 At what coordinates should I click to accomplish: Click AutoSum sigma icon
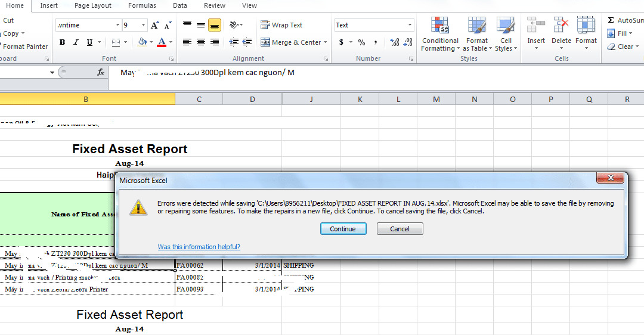click(611, 20)
